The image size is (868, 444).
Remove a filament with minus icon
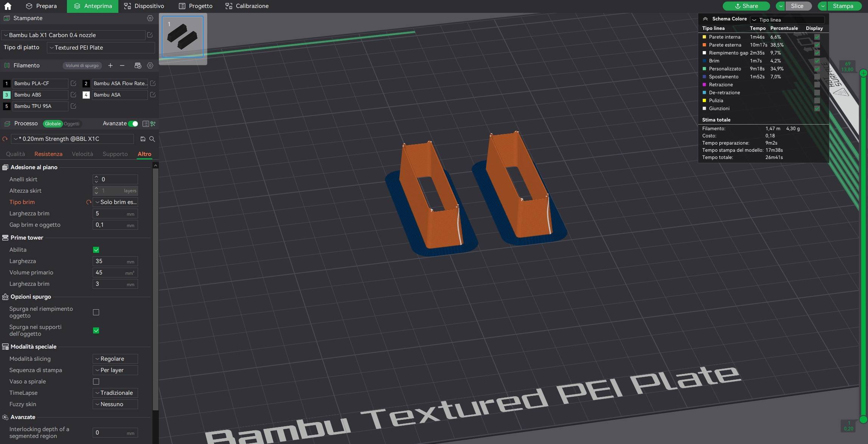pos(122,65)
